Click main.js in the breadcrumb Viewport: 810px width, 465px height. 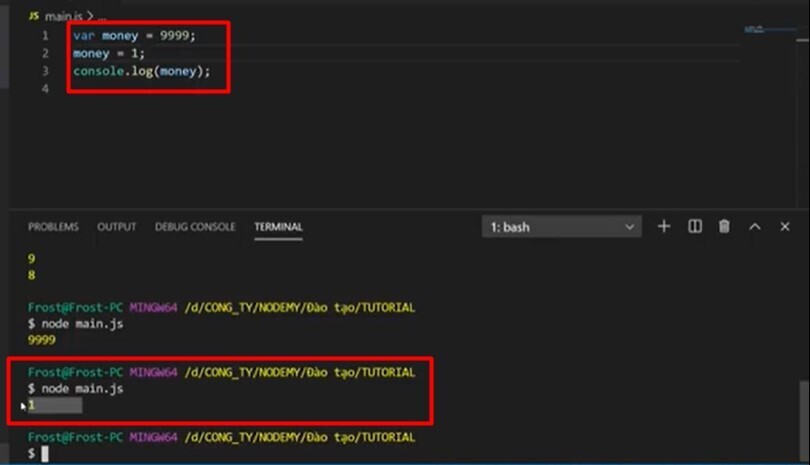pos(64,17)
